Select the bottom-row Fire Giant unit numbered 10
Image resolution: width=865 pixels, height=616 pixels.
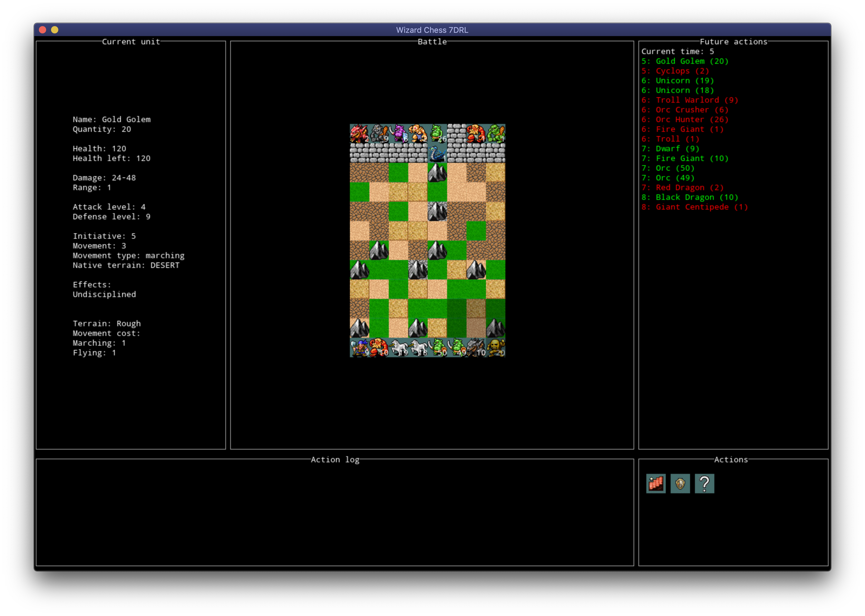coord(379,347)
